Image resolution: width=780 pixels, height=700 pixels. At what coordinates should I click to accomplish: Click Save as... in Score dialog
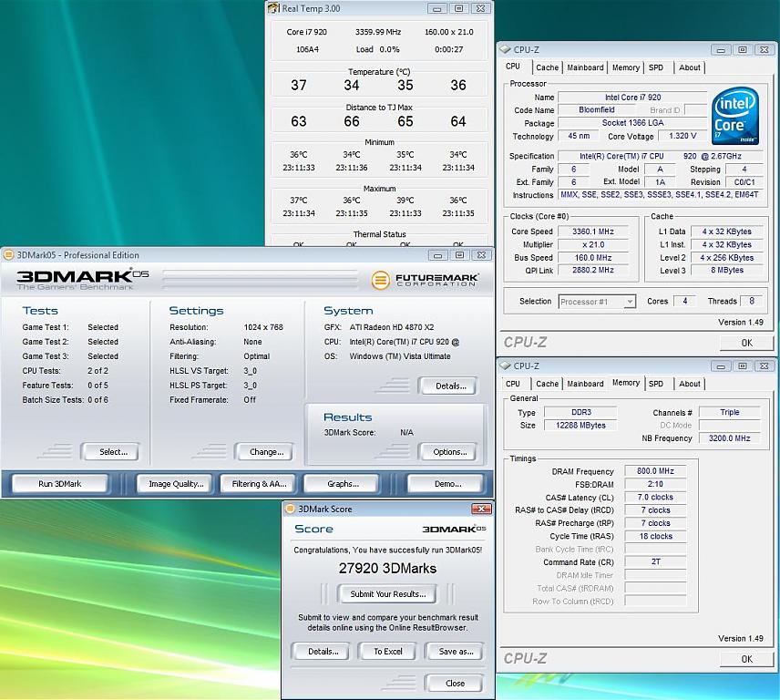coord(456,652)
